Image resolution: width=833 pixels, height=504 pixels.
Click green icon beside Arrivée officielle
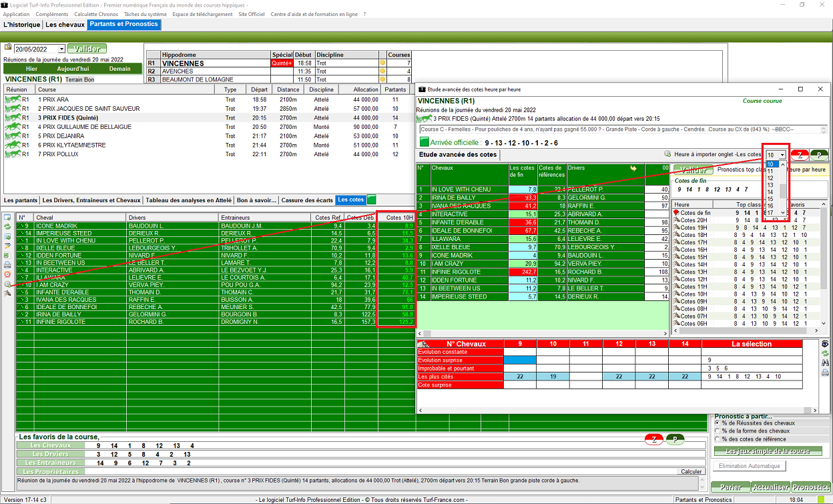[424, 142]
